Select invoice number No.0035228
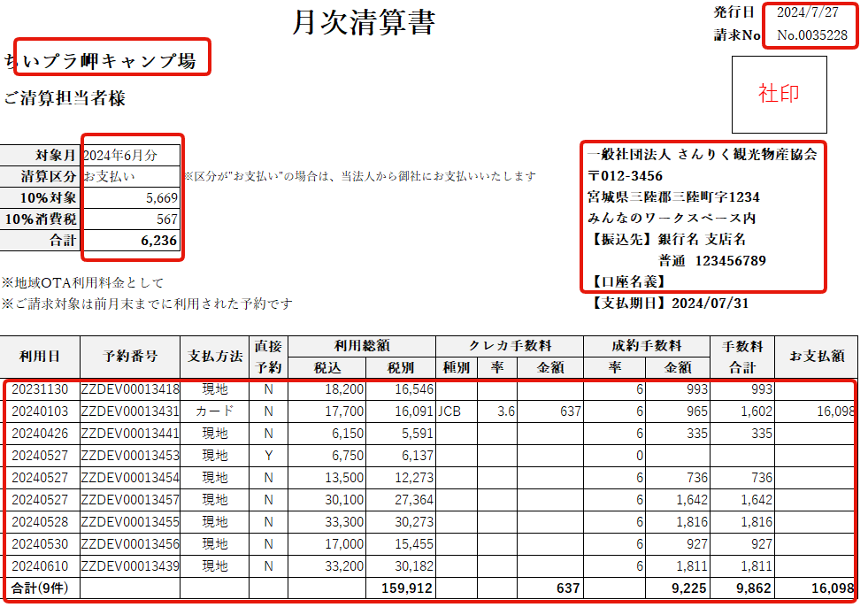 811,35
